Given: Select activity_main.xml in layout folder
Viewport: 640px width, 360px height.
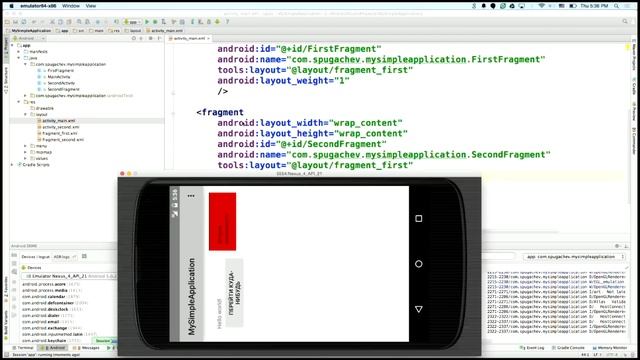Looking at the screenshot, I should point(58,121).
